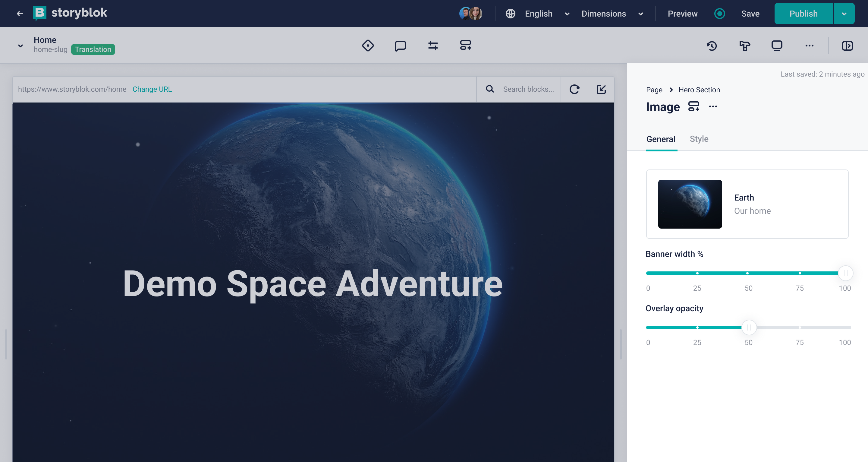The image size is (868, 462).
Task: Reload the preview with refresh icon
Action: point(574,89)
